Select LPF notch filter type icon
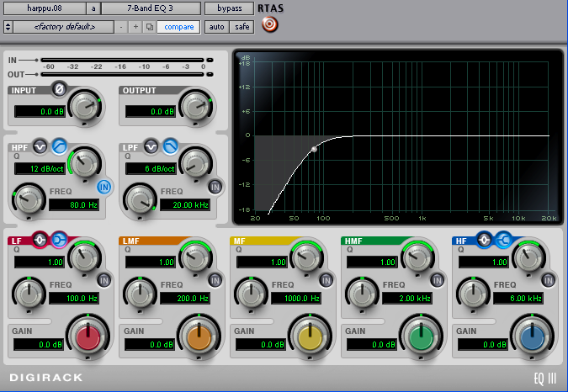 (x=151, y=146)
